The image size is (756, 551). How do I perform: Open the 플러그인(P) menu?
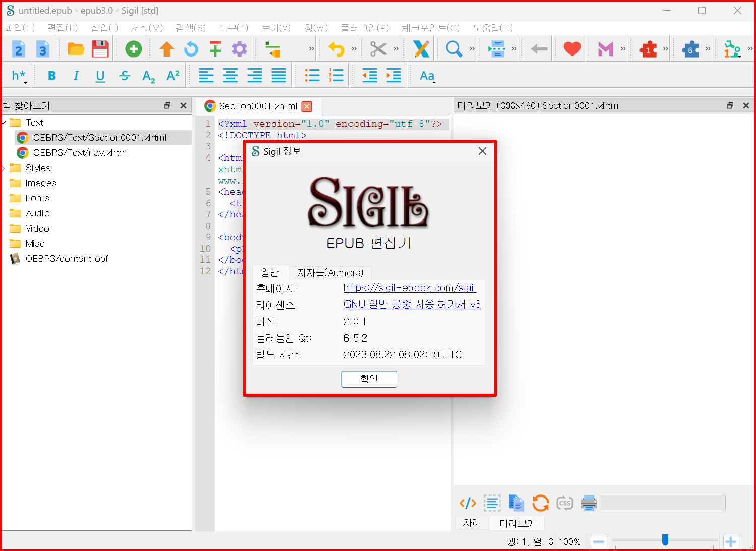click(365, 28)
